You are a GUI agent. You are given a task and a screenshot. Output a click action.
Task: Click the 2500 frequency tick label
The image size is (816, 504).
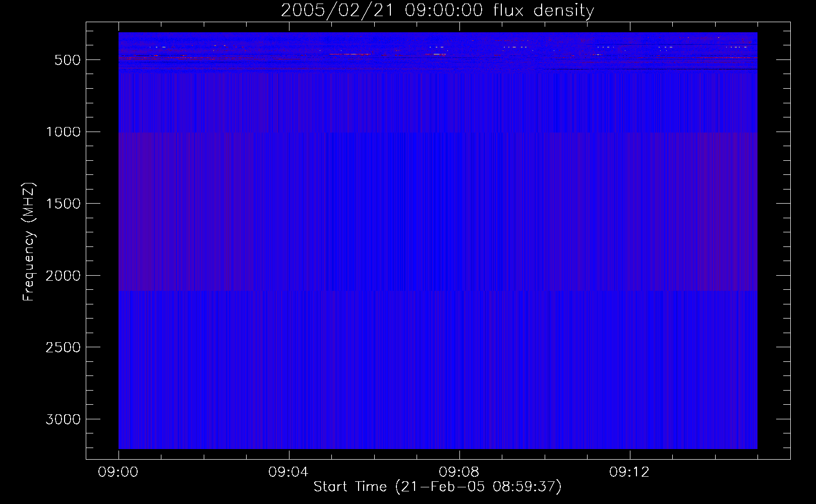coord(63,347)
